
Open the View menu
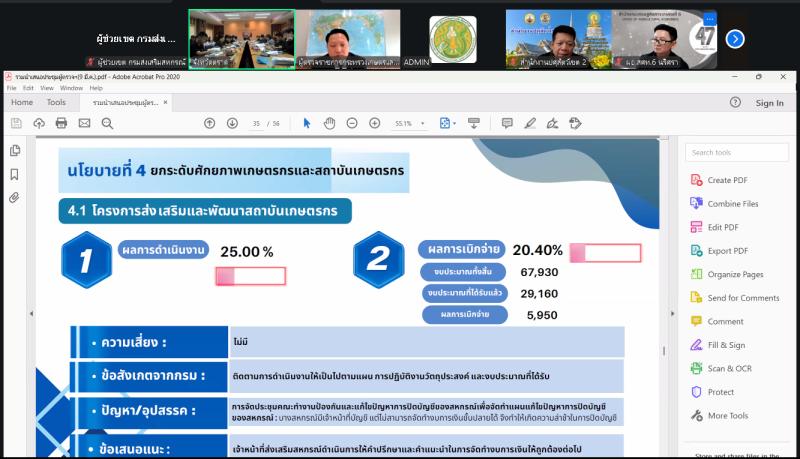pos(48,88)
